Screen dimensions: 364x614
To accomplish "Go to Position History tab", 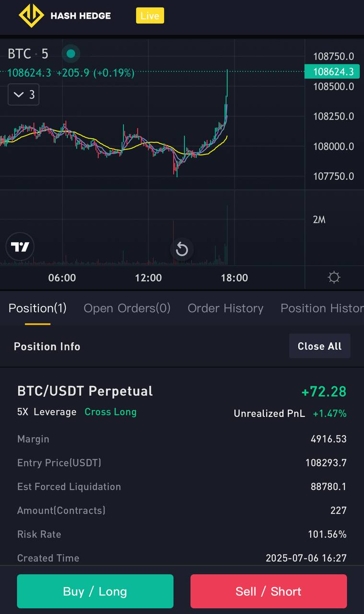I will pos(321,308).
